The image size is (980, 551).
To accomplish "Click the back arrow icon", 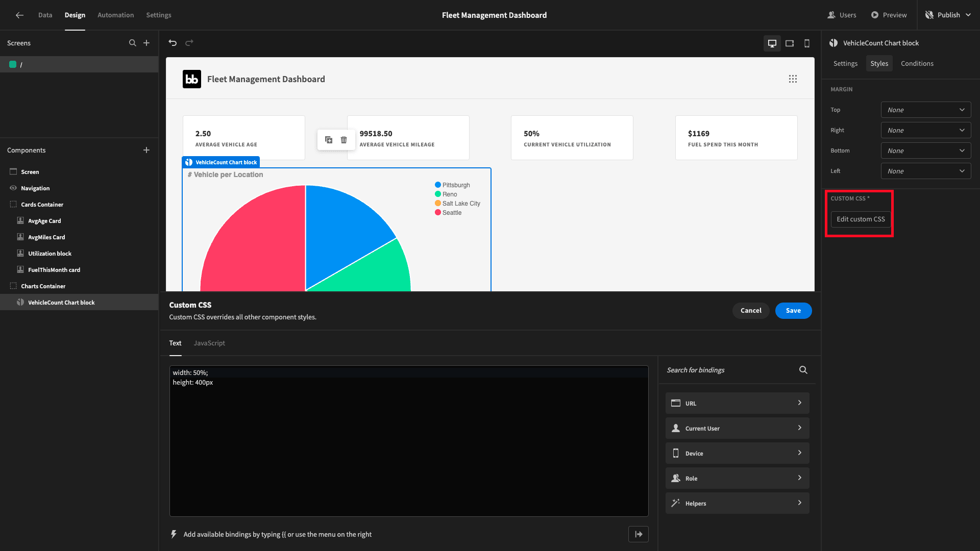I will point(19,15).
